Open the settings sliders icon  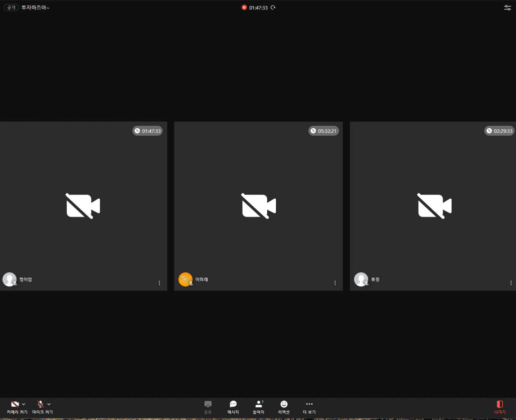pos(507,7)
